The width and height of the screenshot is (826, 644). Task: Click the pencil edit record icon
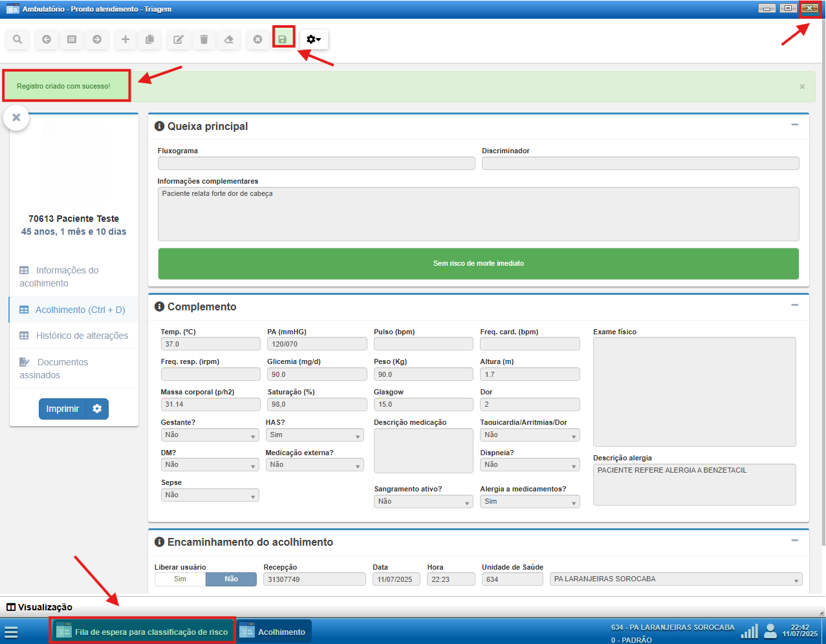coord(179,39)
